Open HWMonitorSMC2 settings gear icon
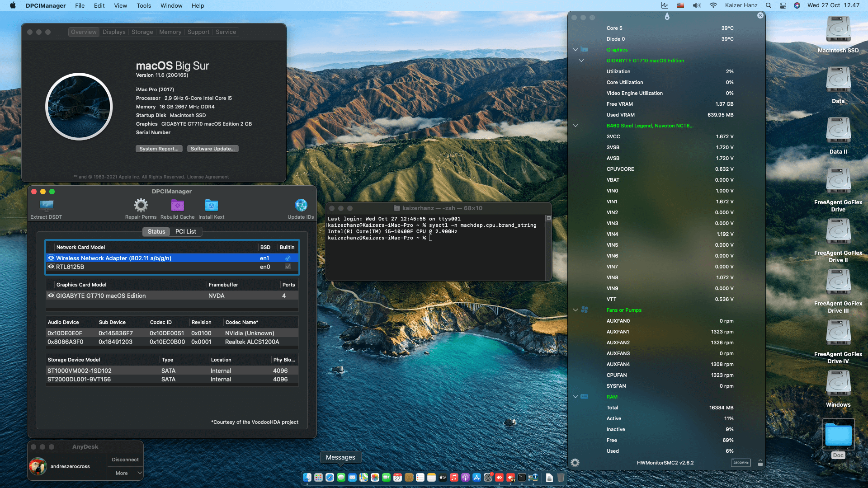 coord(575,463)
